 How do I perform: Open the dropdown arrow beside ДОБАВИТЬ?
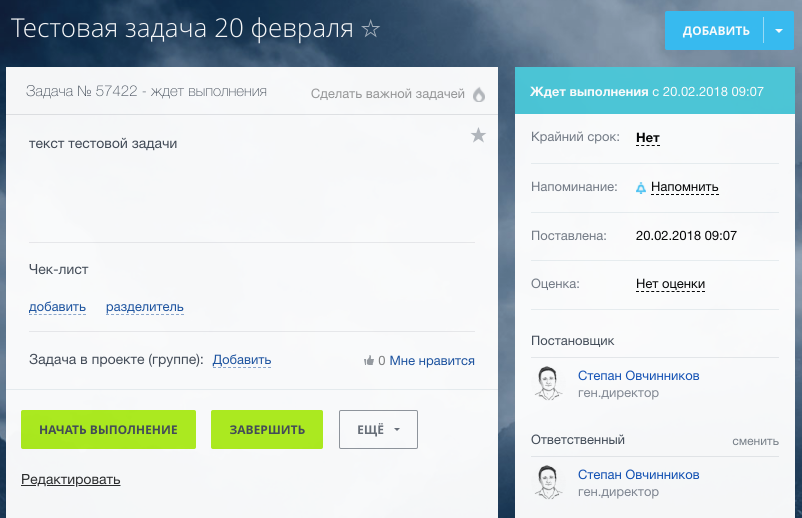click(779, 31)
